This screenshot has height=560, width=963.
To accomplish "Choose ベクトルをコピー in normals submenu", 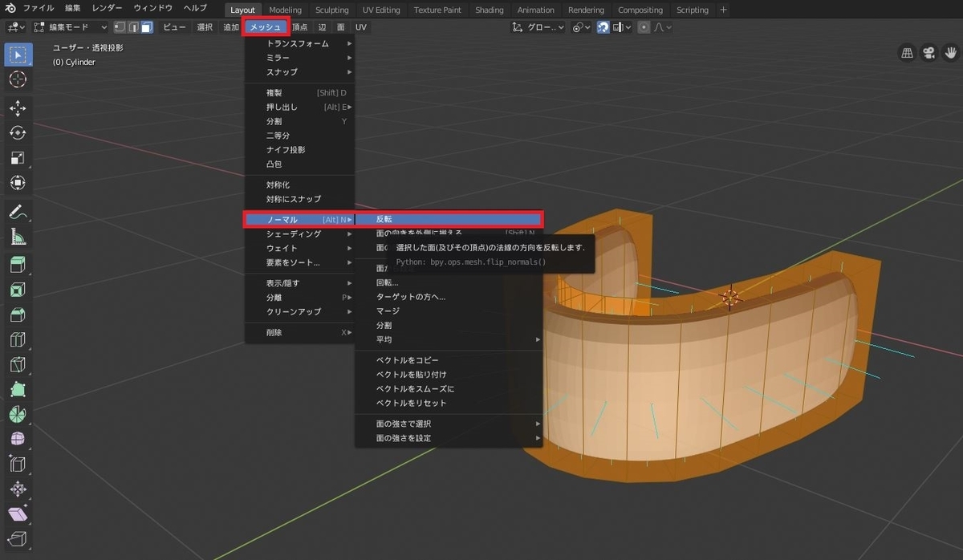I will pos(449,360).
